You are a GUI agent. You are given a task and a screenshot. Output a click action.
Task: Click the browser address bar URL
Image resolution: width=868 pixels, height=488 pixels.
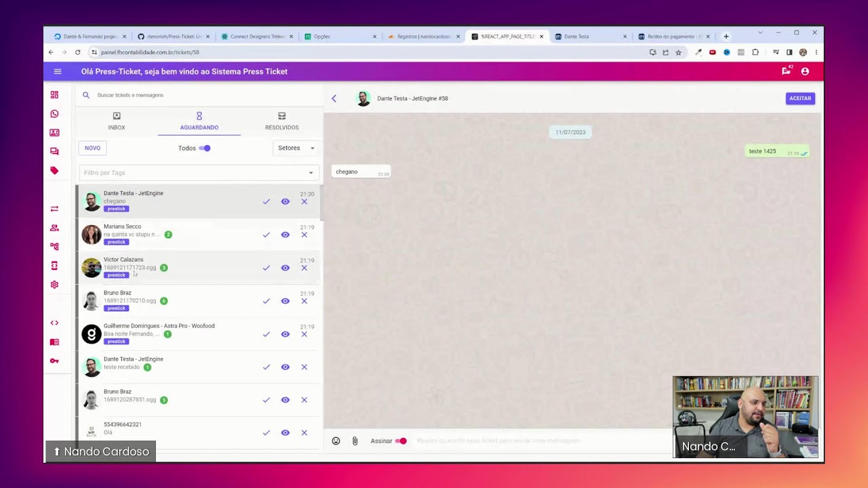[149, 52]
